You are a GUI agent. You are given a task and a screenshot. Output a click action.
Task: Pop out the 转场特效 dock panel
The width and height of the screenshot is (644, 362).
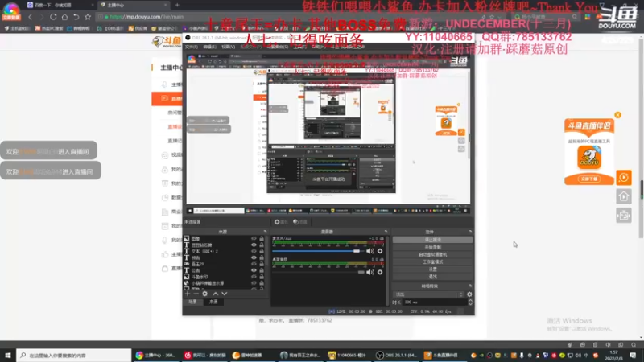click(470, 286)
